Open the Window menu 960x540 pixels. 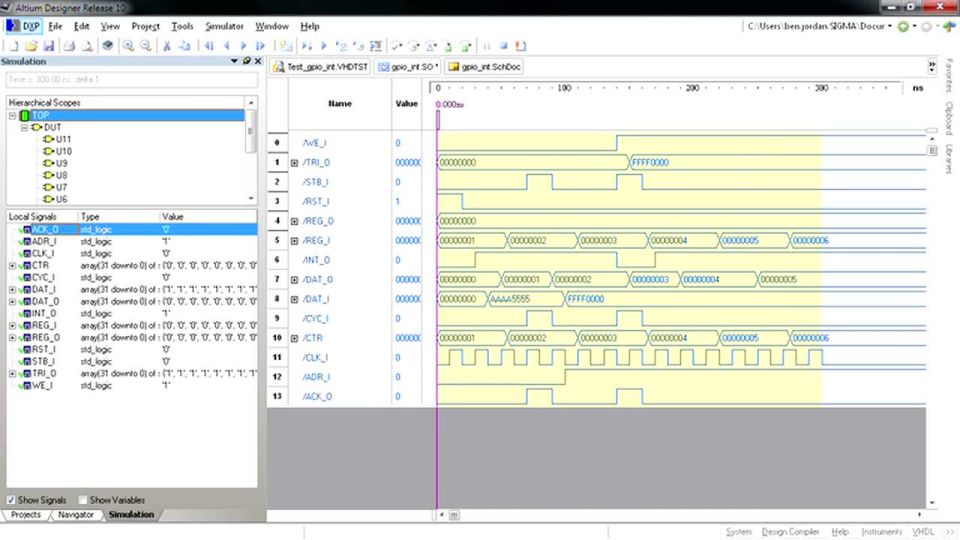coord(272,26)
